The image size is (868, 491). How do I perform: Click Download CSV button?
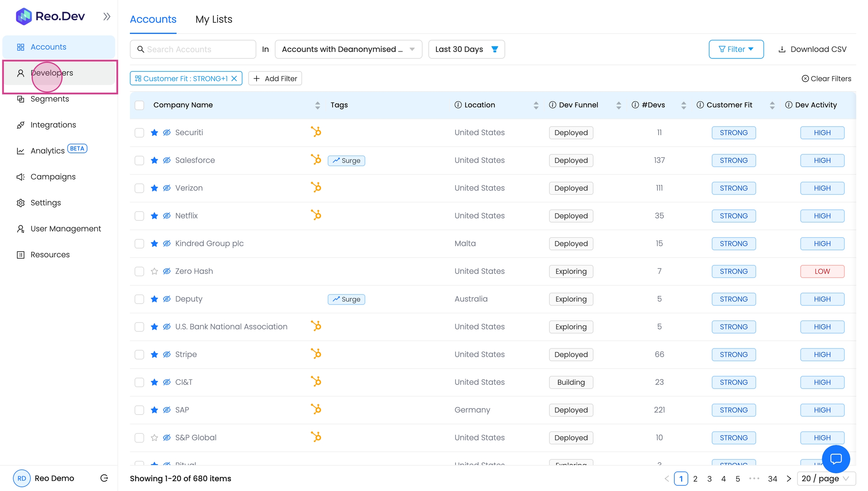coord(813,49)
